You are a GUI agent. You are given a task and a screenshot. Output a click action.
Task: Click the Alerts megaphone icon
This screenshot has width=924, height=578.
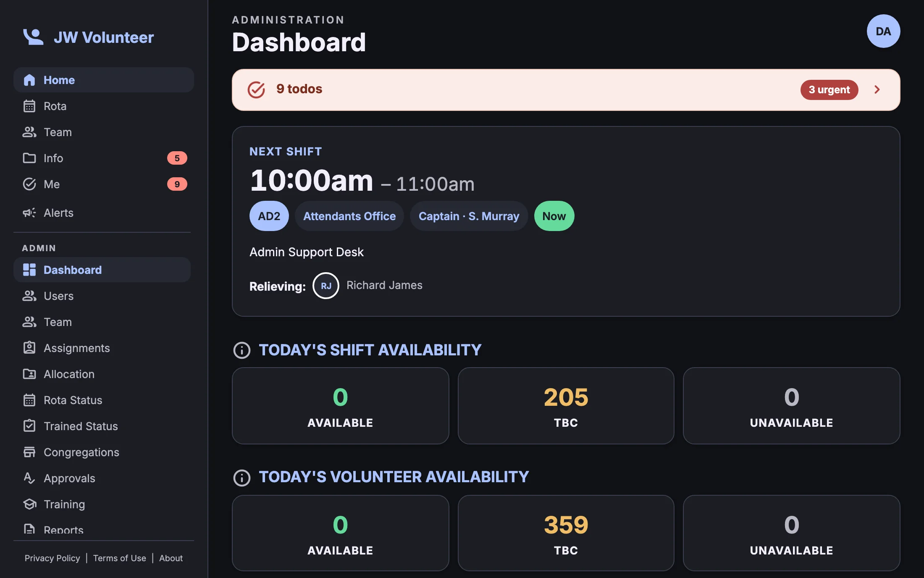(x=29, y=213)
